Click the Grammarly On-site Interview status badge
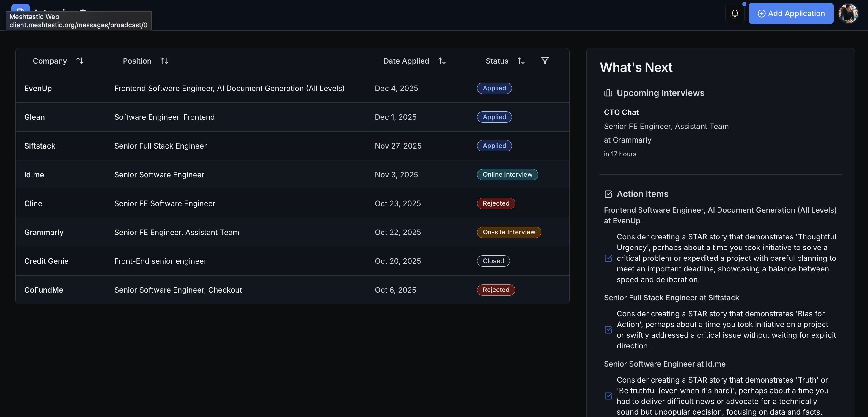This screenshot has width=868, height=417. coord(509,232)
